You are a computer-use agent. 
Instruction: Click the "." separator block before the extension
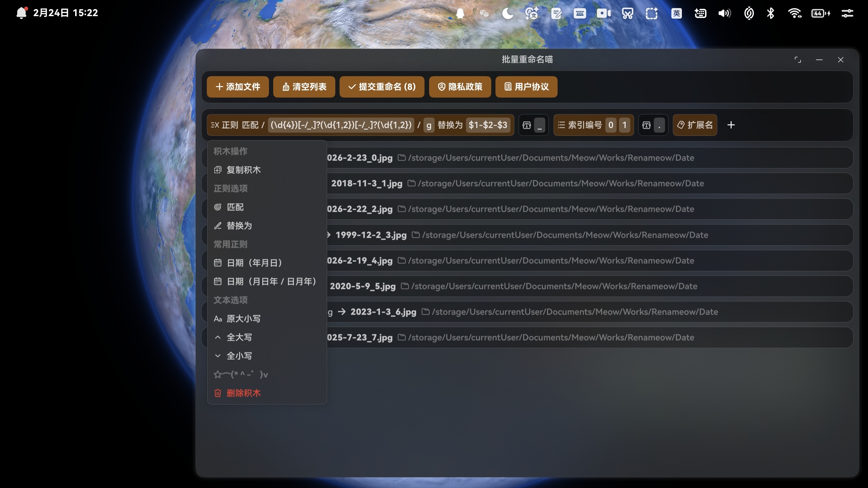[659, 125]
